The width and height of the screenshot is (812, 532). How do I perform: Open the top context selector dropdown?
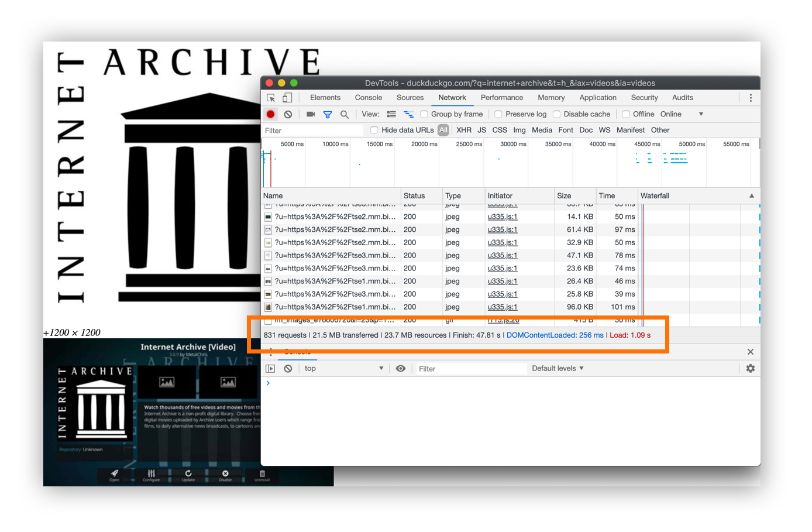(344, 369)
